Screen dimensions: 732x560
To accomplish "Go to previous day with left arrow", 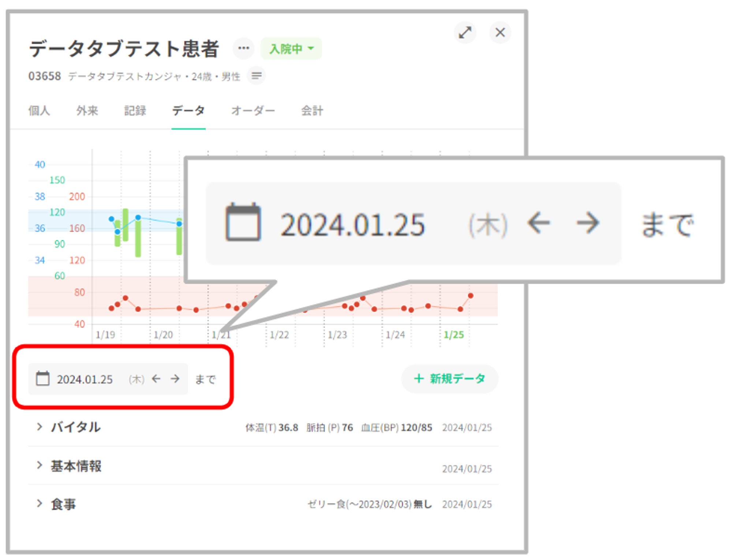I will click(156, 379).
